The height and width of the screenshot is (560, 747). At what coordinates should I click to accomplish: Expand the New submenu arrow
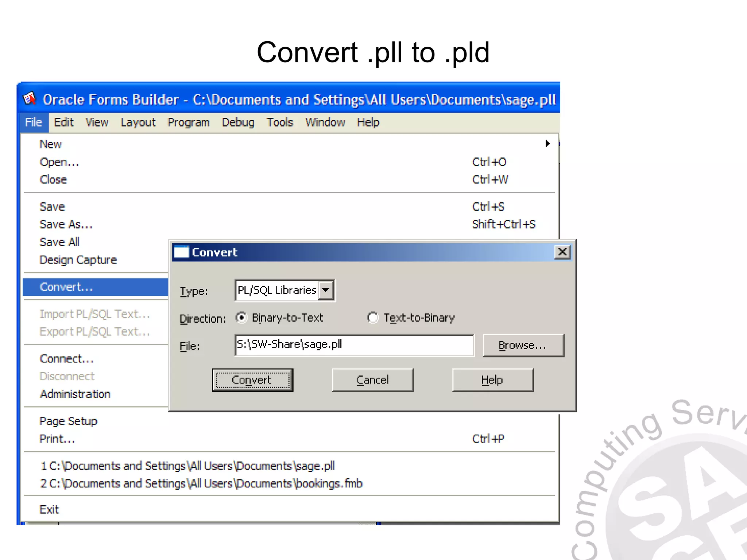[547, 144]
